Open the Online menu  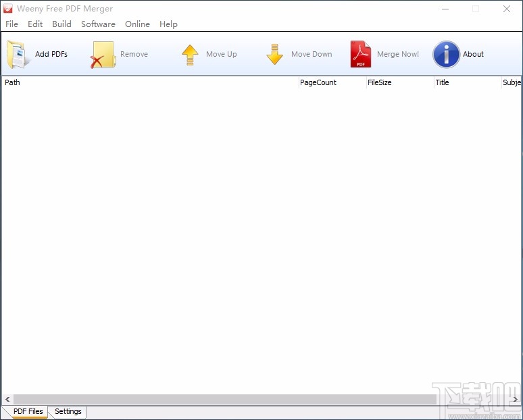137,24
